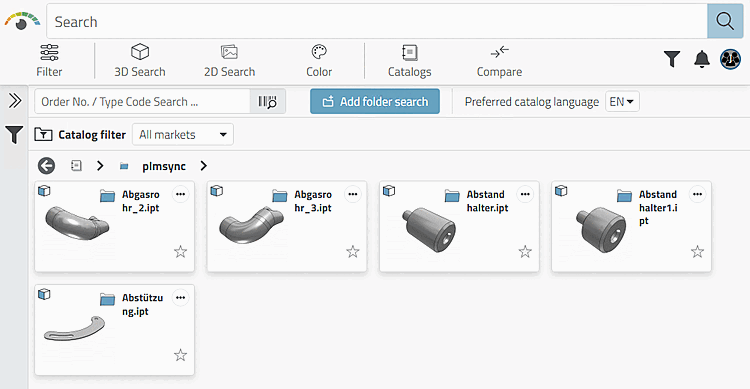This screenshot has height=389, width=750.
Task: Click the Abstützung.ipt file name
Action: tap(143, 304)
